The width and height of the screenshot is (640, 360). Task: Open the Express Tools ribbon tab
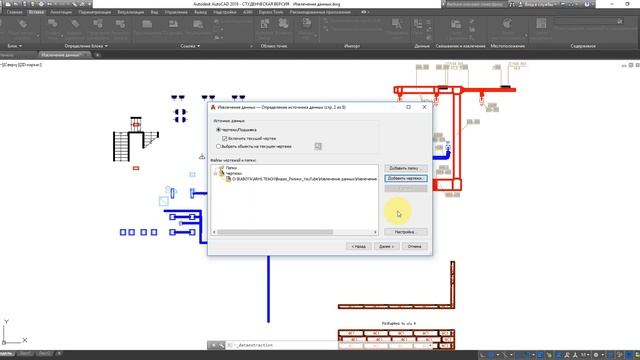pos(271,12)
